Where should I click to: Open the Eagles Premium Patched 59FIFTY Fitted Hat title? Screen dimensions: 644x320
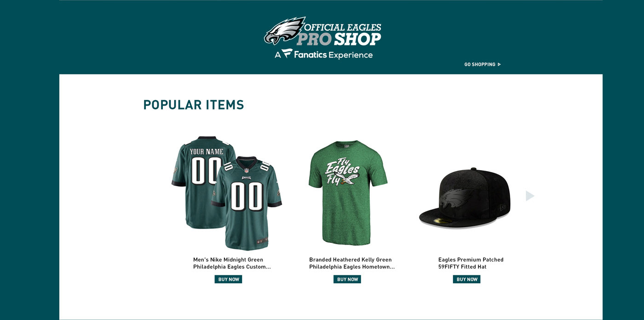point(471,263)
